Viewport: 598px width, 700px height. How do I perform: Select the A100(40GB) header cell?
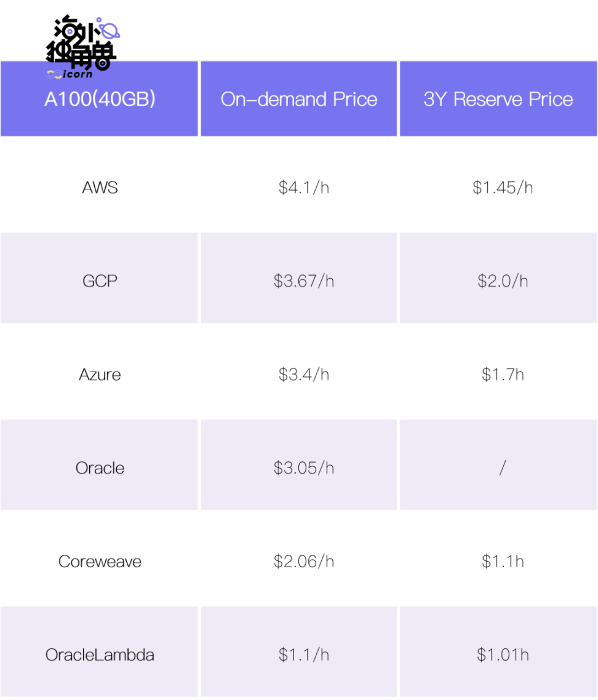[x=100, y=99]
